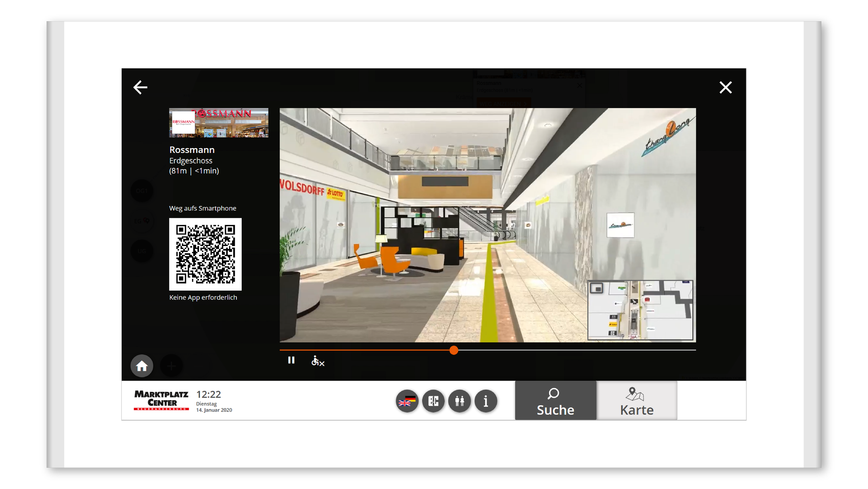The width and height of the screenshot is (868, 489).
Task: Show restrooms with the toilet icon
Action: (459, 401)
